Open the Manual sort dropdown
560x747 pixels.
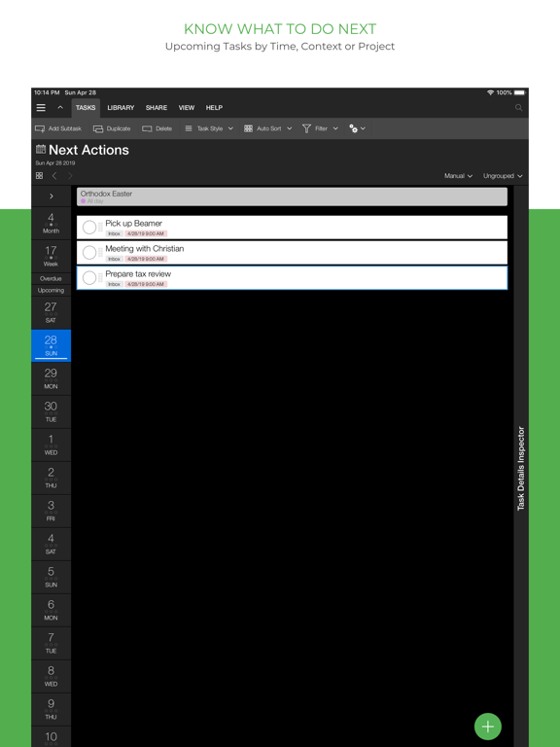pyautogui.click(x=458, y=176)
